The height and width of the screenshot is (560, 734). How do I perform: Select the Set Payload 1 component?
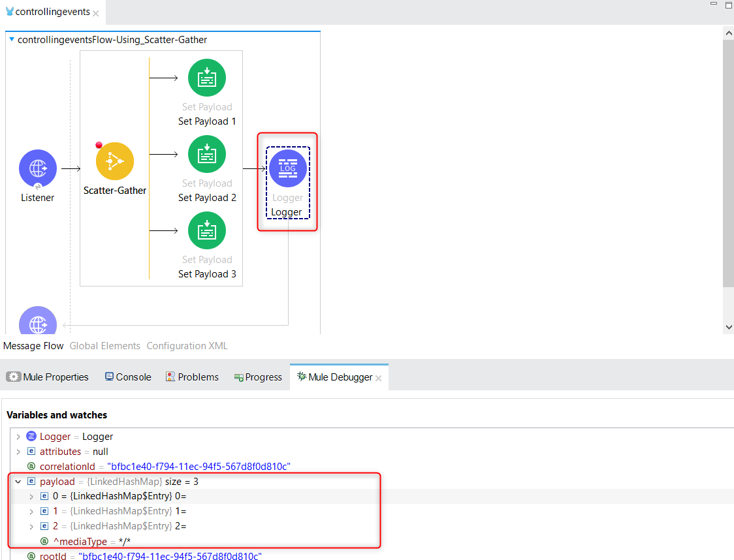click(x=206, y=77)
